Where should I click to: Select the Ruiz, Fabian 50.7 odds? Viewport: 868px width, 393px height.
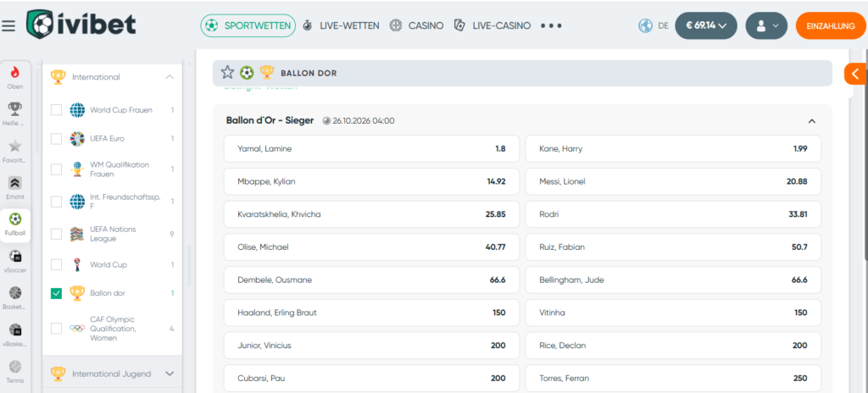pyautogui.click(x=673, y=246)
